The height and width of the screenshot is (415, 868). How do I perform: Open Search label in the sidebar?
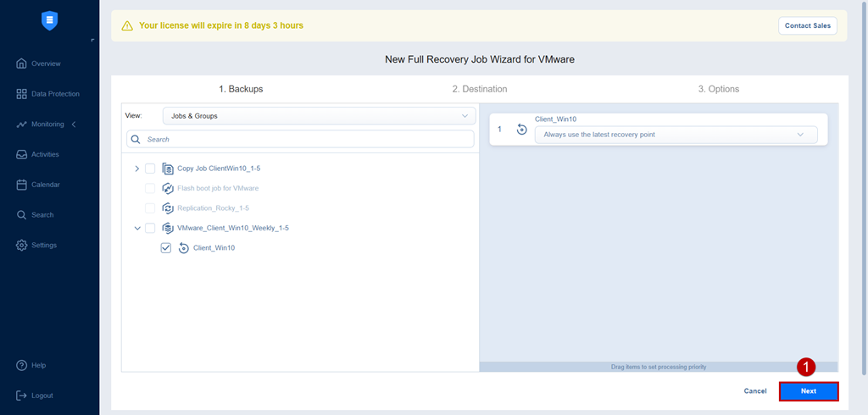[x=42, y=214]
